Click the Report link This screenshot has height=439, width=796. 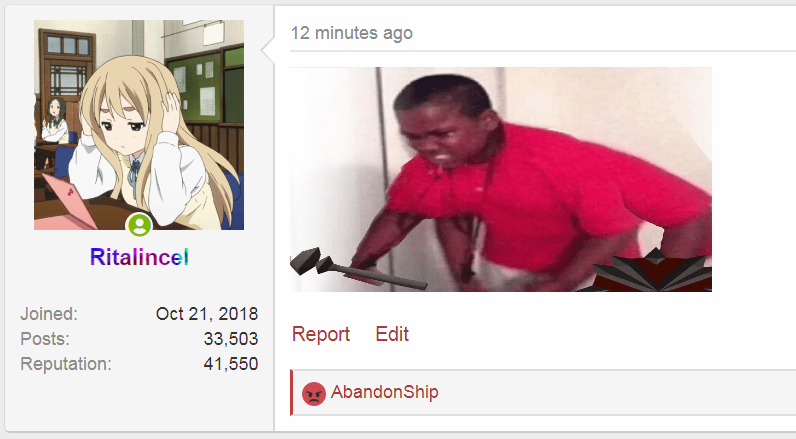(321, 334)
